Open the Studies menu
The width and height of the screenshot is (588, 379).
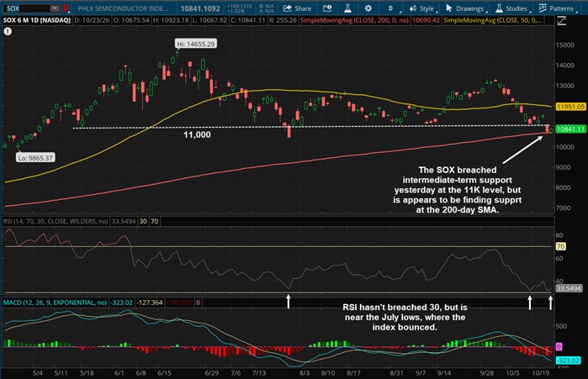coord(512,8)
